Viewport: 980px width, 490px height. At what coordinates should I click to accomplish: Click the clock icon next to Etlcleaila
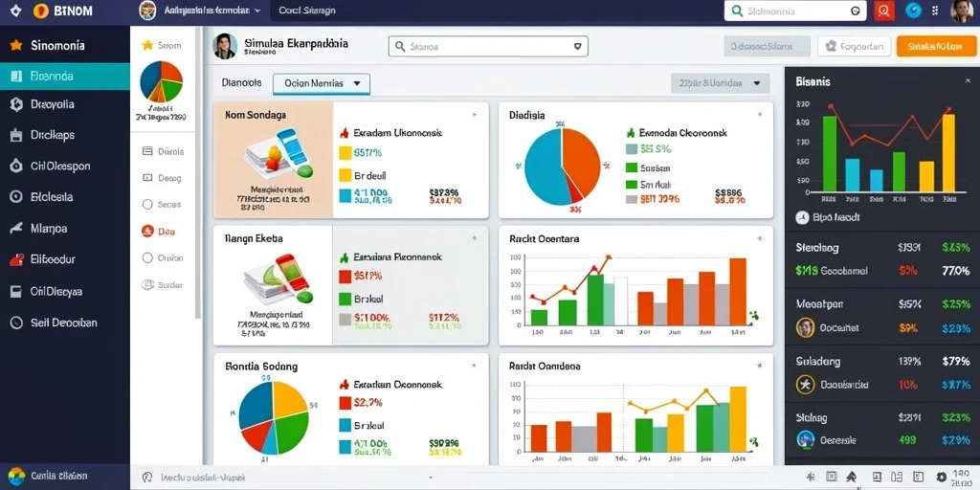[16, 197]
